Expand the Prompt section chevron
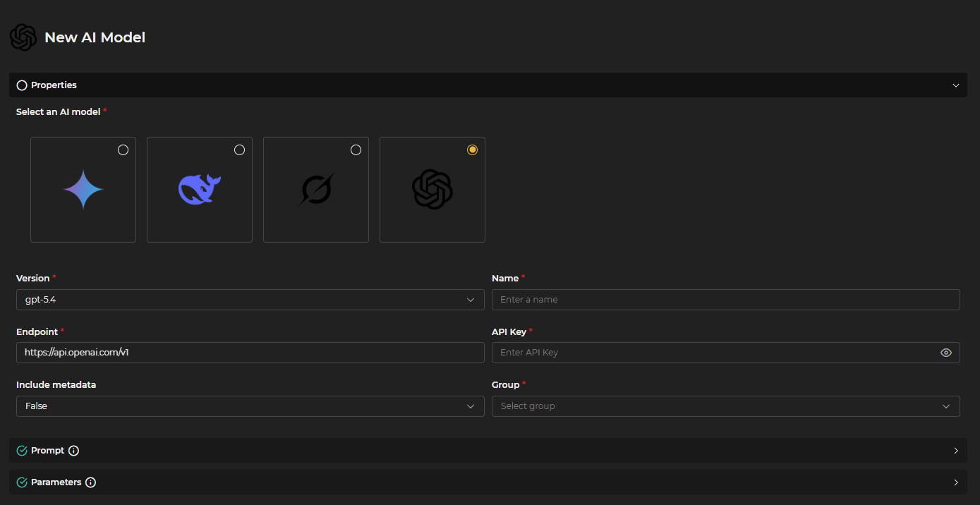Image resolution: width=980 pixels, height=505 pixels. (956, 451)
